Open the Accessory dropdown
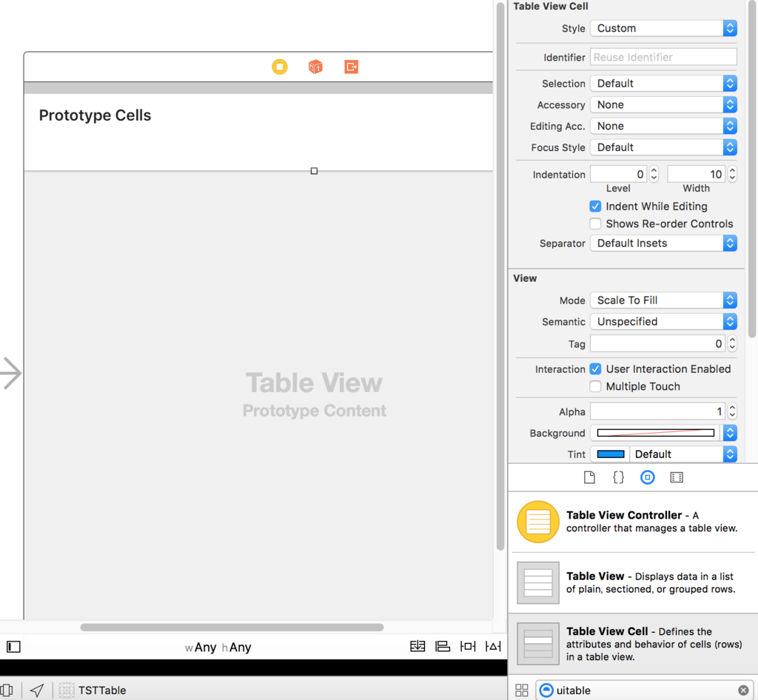The image size is (758, 700). point(663,104)
